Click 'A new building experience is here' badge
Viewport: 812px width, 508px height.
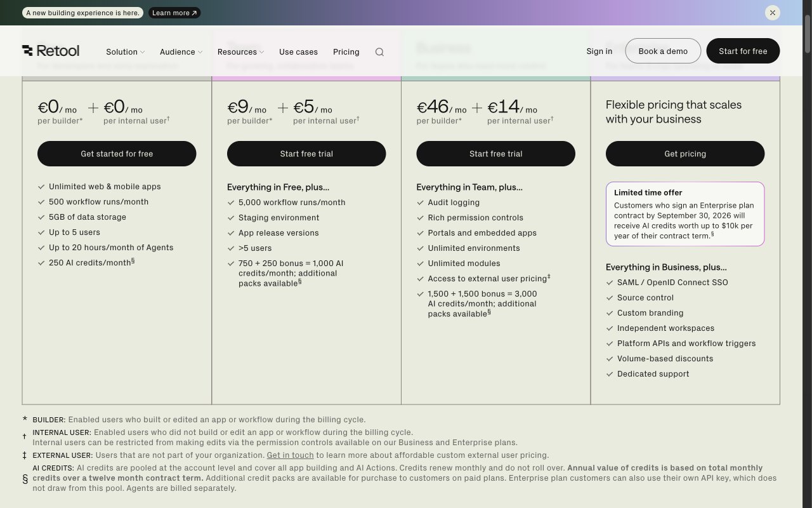point(82,13)
